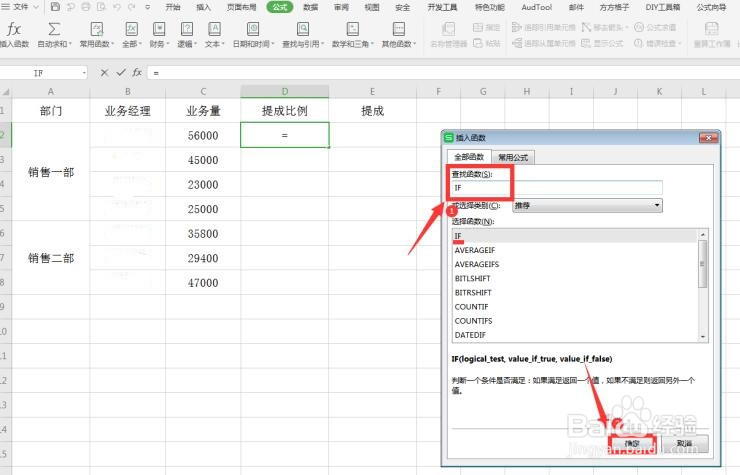Click the Insert Function (插入函数) fx ribbon icon

pos(14,29)
